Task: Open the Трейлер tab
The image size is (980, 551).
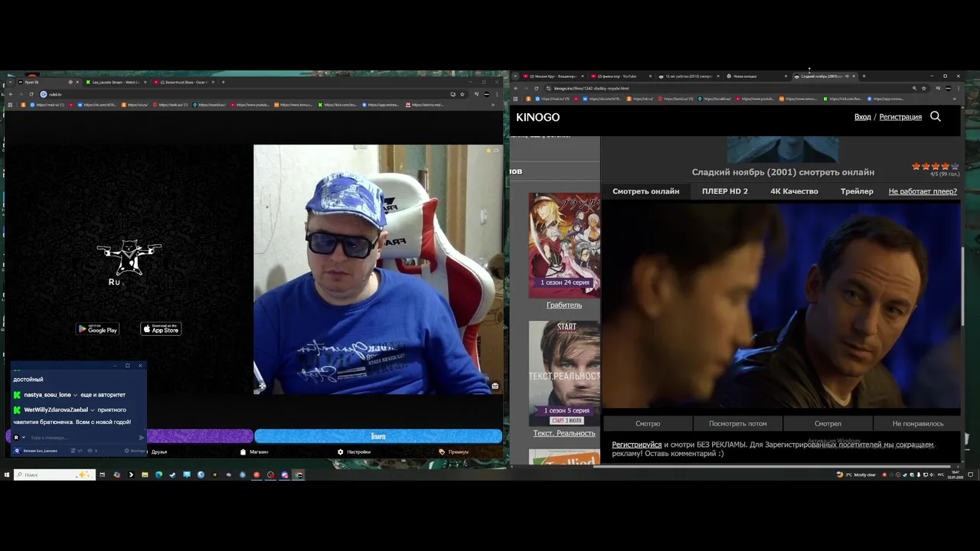Action: pyautogui.click(x=857, y=191)
